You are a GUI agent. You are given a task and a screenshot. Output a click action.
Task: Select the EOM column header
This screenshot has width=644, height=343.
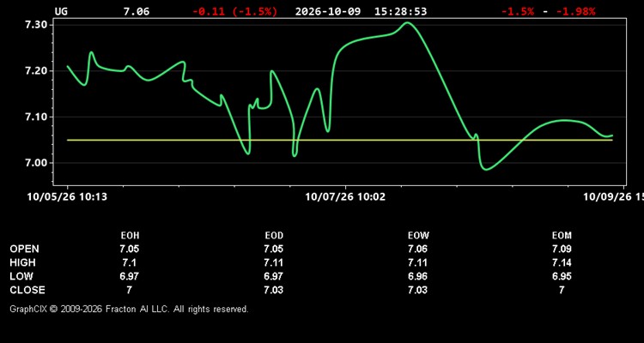(562, 236)
